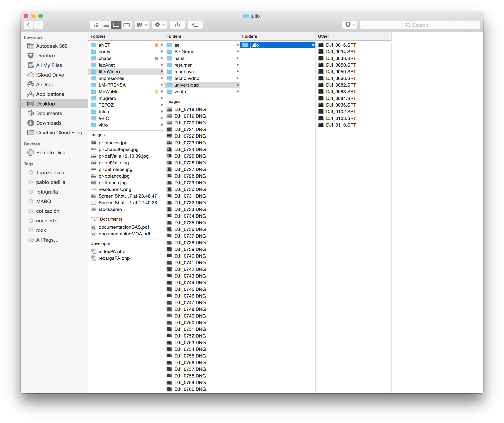
Task: Switch to list view
Action: [106, 25]
